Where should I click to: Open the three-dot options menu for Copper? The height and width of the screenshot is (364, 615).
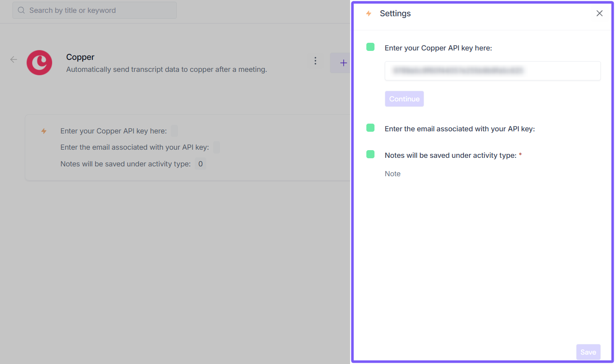click(315, 61)
